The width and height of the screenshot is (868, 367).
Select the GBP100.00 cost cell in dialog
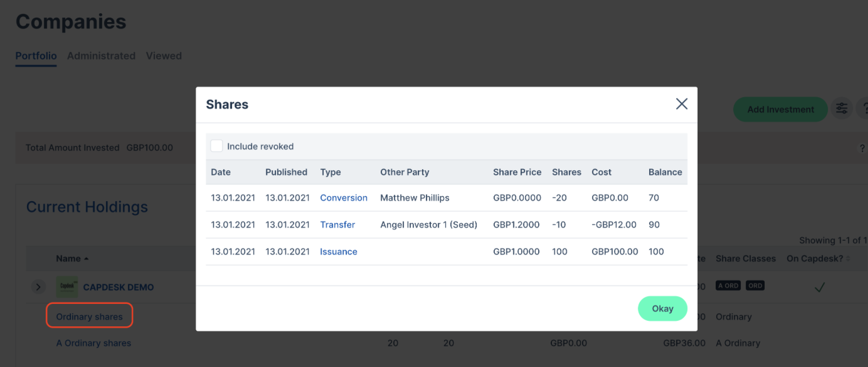(x=615, y=252)
